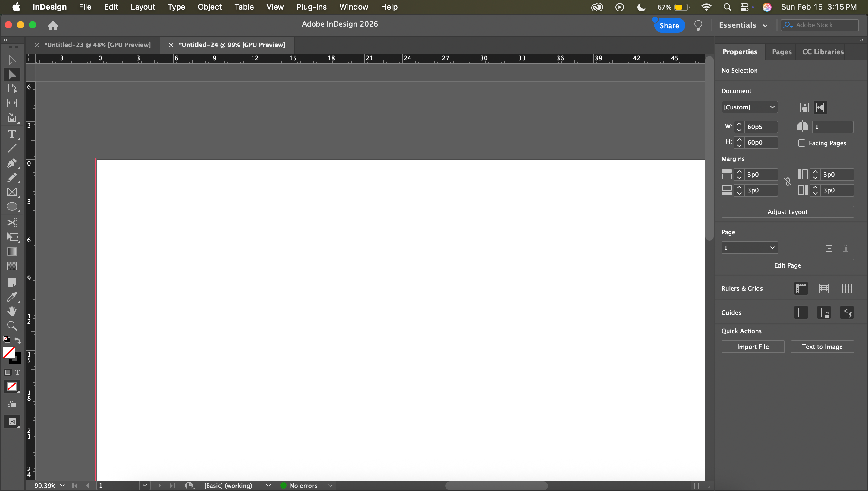Image resolution: width=868 pixels, height=491 pixels.
Task: Toggle Show Rulers in Rulers & Grids
Action: click(x=801, y=288)
